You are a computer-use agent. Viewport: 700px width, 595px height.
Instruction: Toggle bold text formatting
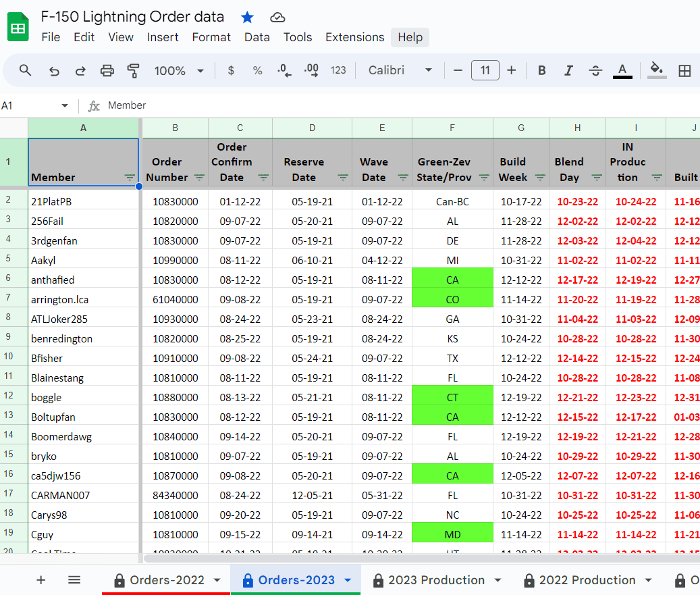click(541, 70)
